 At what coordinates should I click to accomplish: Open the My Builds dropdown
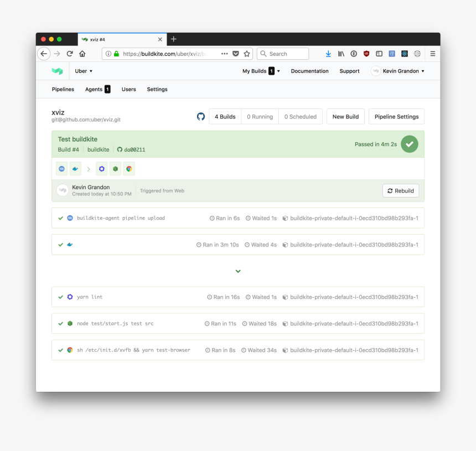[261, 71]
